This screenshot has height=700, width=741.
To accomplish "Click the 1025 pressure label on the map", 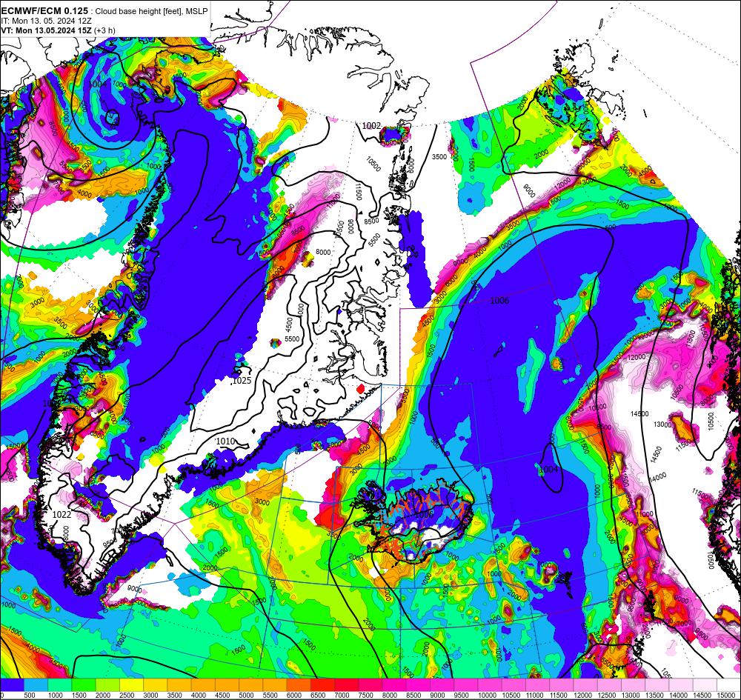I will [x=242, y=380].
